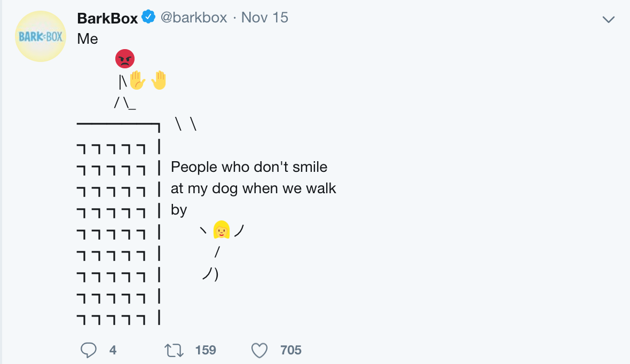Viewport: 630px width, 364px height.
Task: Open replies with the speech bubble icon
Action: (x=89, y=350)
